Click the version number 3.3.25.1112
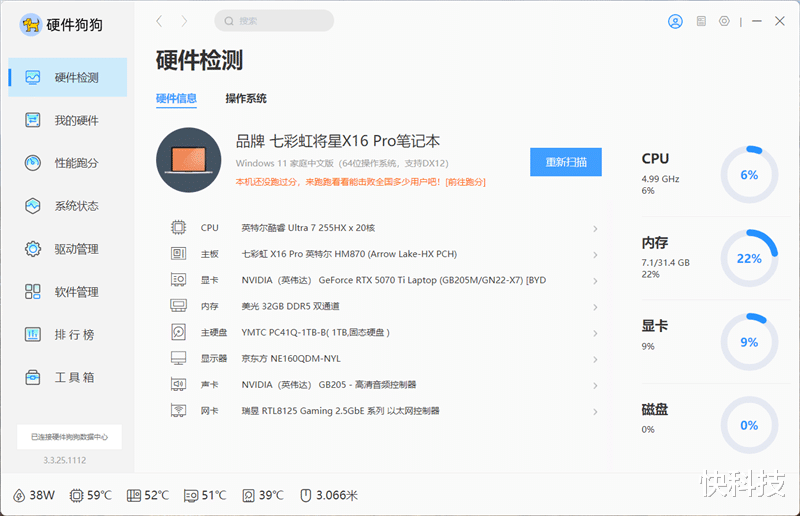Viewport: 800px width, 516px height. [65, 460]
